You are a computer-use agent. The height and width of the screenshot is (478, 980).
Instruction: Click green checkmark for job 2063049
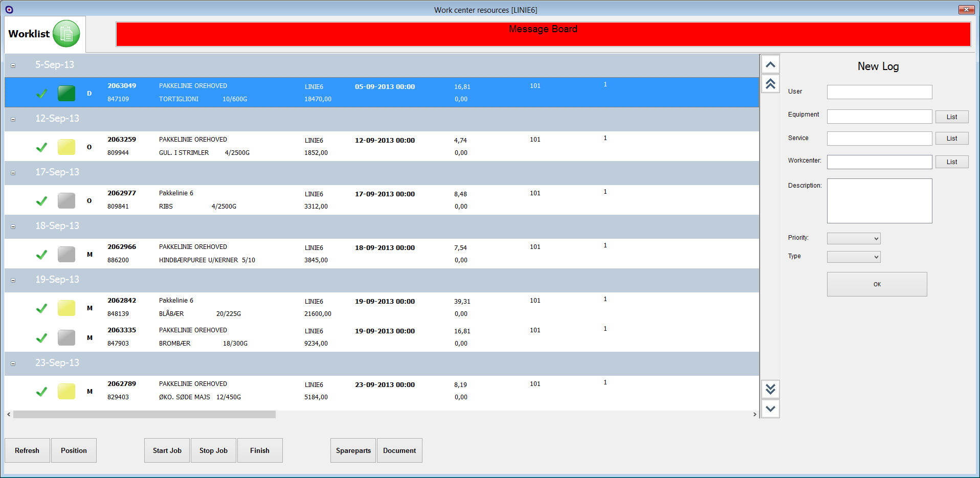(x=41, y=94)
